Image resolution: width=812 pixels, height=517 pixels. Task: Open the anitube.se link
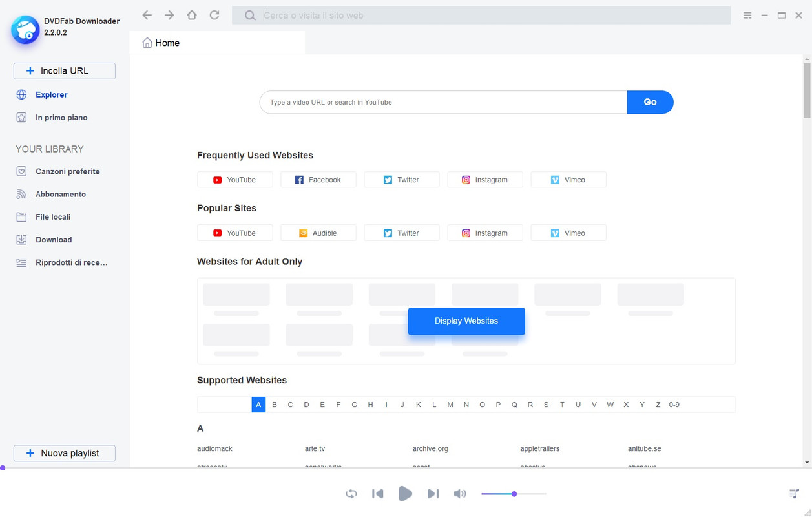(645, 448)
